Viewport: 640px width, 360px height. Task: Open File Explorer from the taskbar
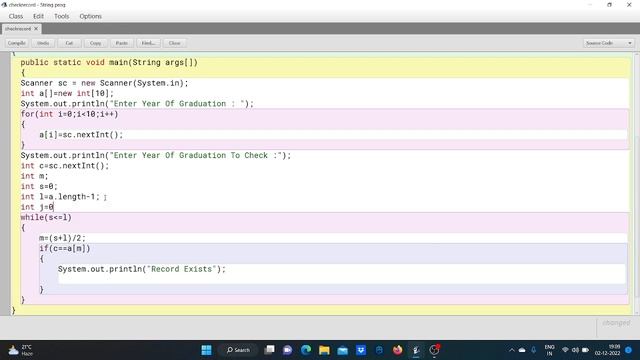[324, 350]
